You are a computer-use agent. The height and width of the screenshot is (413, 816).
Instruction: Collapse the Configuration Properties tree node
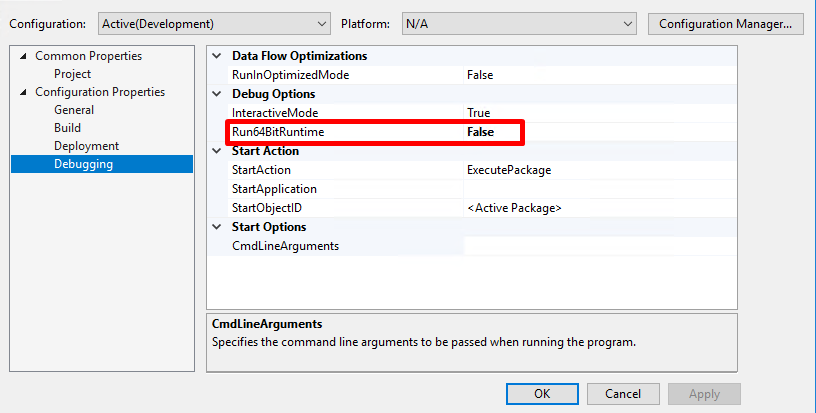22,92
